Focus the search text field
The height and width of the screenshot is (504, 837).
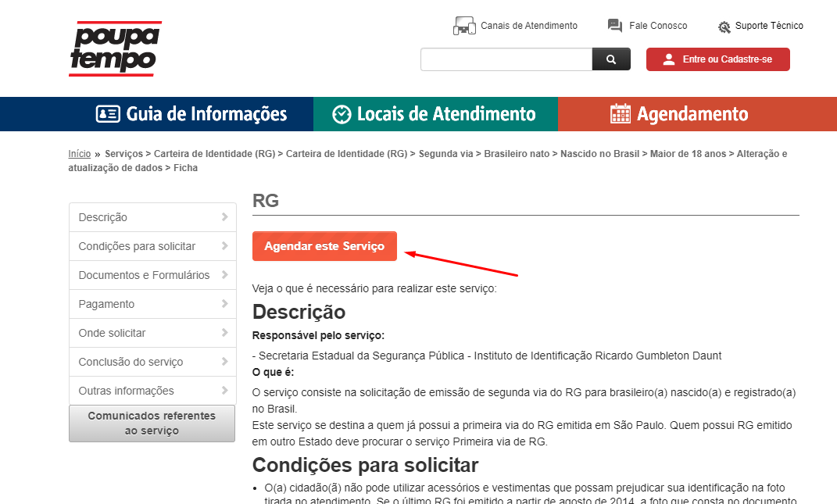pyautogui.click(x=506, y=59)
